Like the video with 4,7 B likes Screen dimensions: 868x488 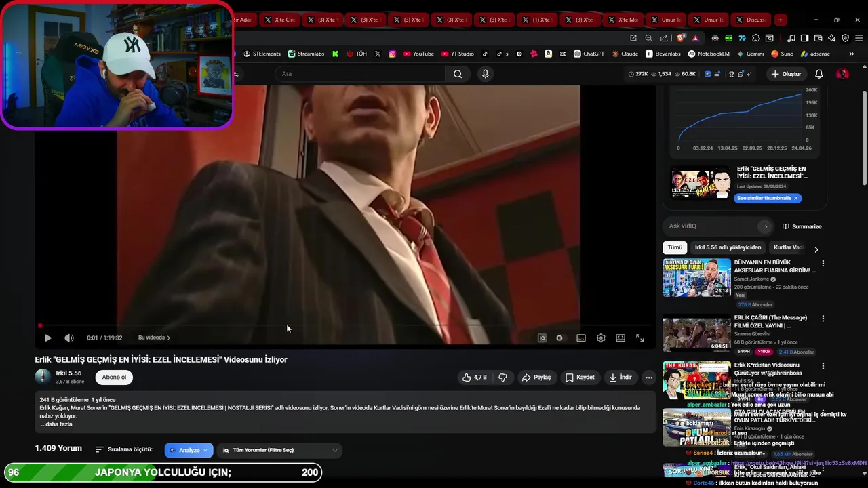pyautogui.click(x=475, y=378)
